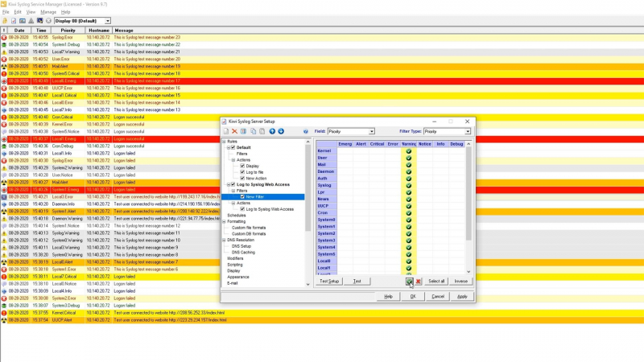Open the Edit menu

tap(18, 12)
